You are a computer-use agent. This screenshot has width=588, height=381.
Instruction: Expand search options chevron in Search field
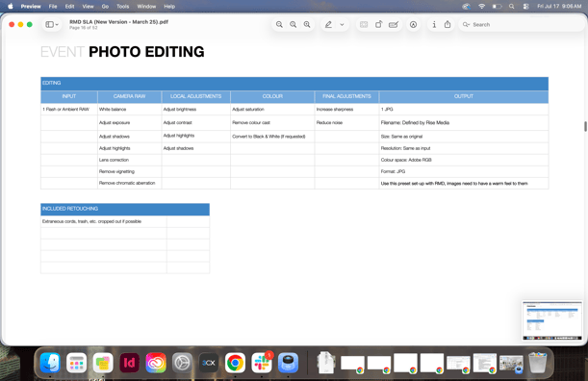tap(466, 24)
